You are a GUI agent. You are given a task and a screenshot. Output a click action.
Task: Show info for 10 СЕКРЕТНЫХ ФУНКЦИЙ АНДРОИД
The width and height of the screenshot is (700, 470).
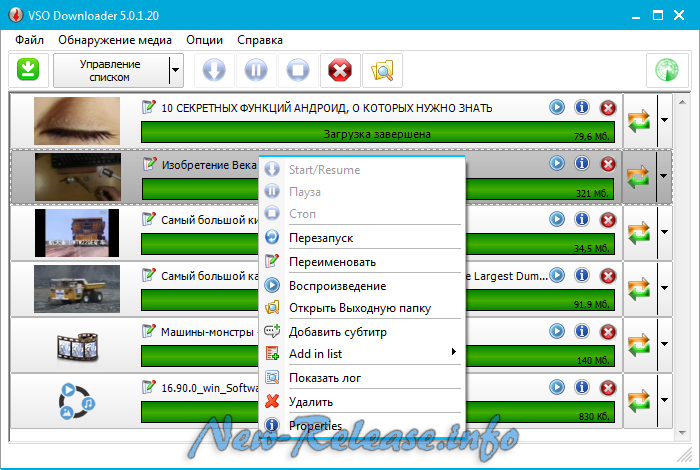582,107
